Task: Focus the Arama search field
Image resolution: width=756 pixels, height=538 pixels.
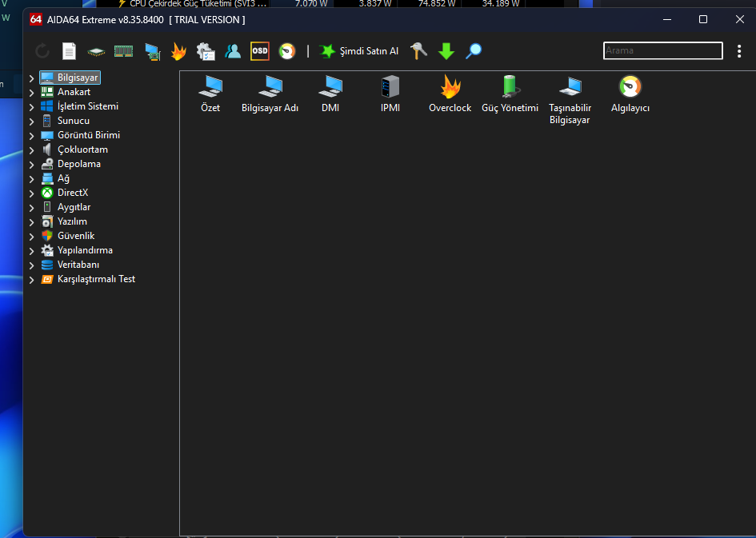Action: point(663,50)
